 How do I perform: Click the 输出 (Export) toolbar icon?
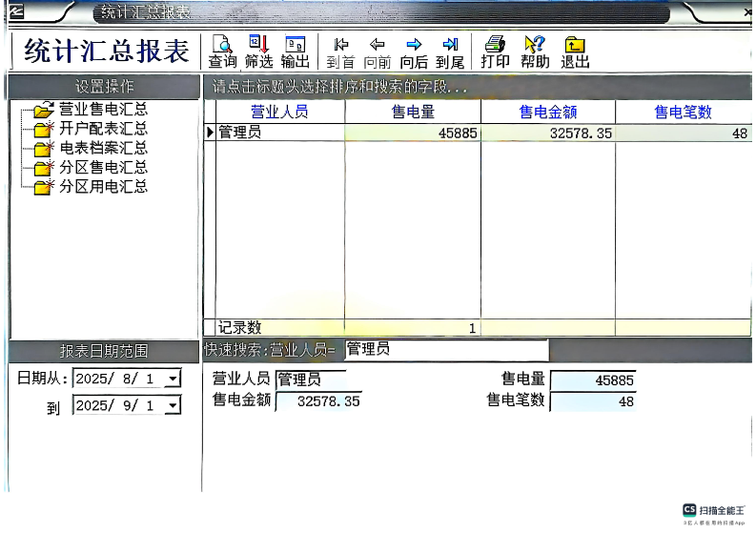coord(296,51)
